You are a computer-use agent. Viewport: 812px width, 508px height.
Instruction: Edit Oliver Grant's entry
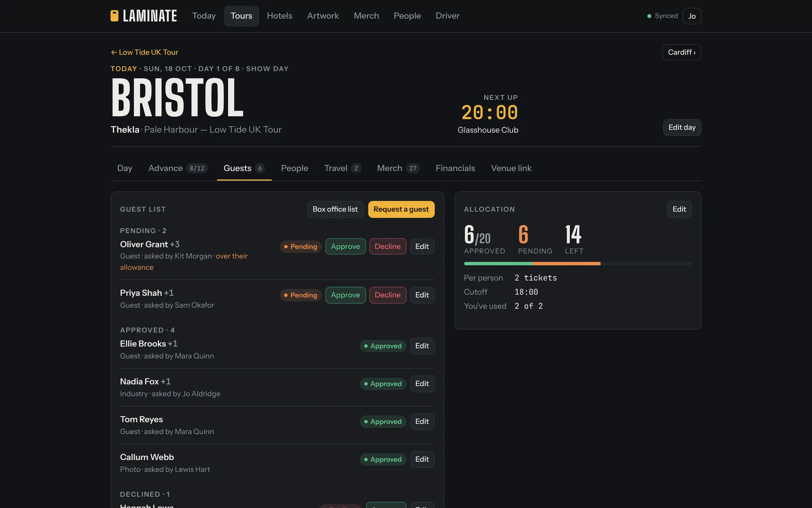(x=422, y=246)
